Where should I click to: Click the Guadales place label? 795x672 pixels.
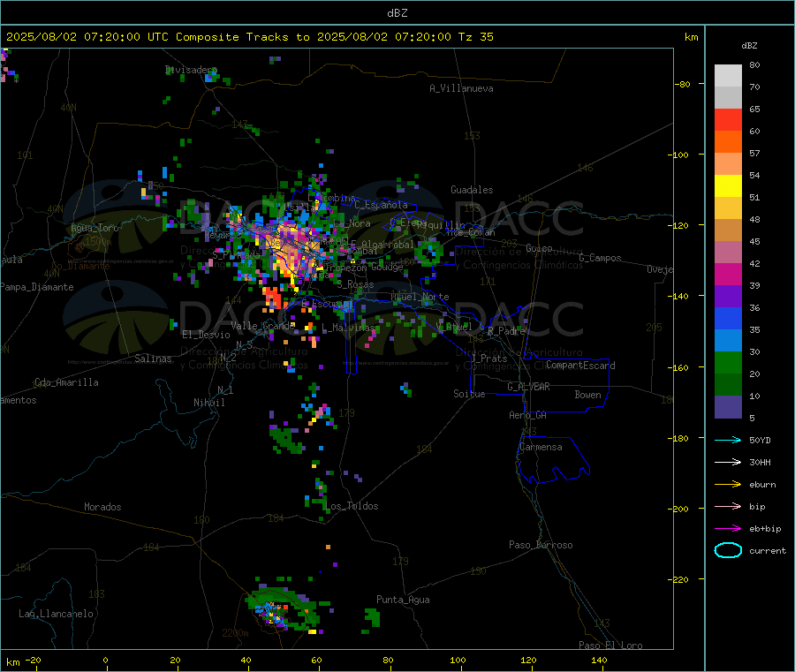[x=472, y=190]
